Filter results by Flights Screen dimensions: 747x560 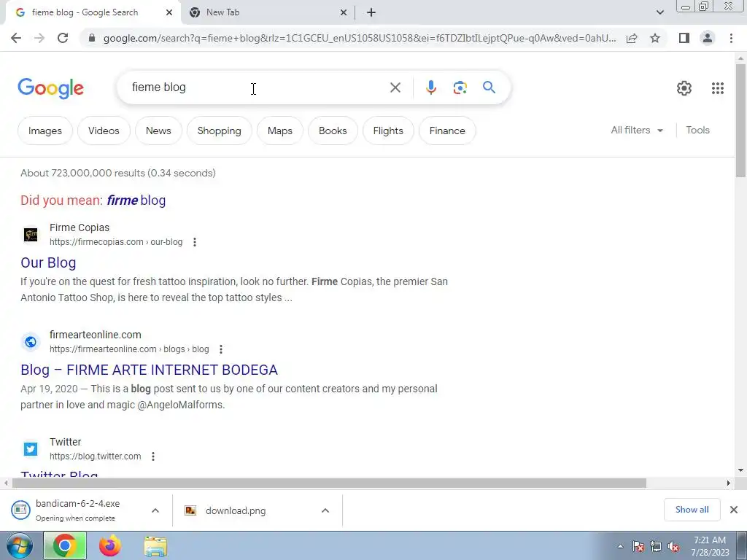(x=388, y=131)
